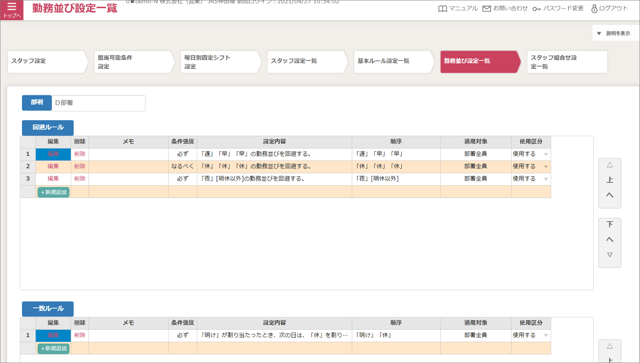
Task: Select 一致ルール 順序 cell 「明け」「休」
Action: pyautogui.click(x=396, y=335)
